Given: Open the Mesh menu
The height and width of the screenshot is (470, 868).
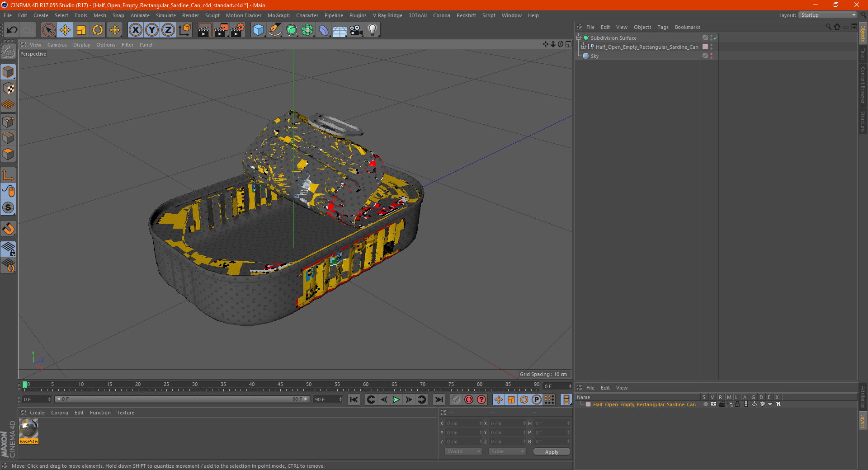Looking at the screenshot, I should 99,15.
